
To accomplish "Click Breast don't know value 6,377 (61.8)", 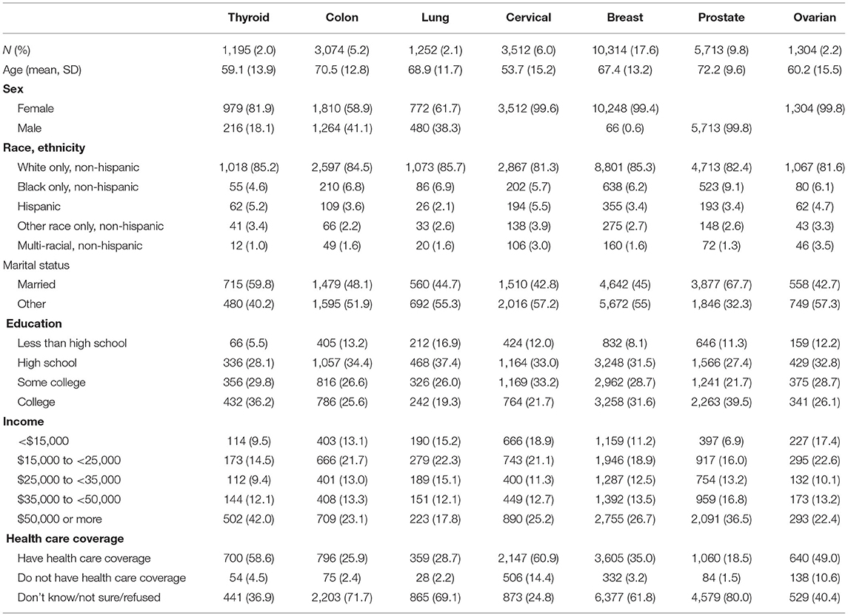I will click(625, 597).
